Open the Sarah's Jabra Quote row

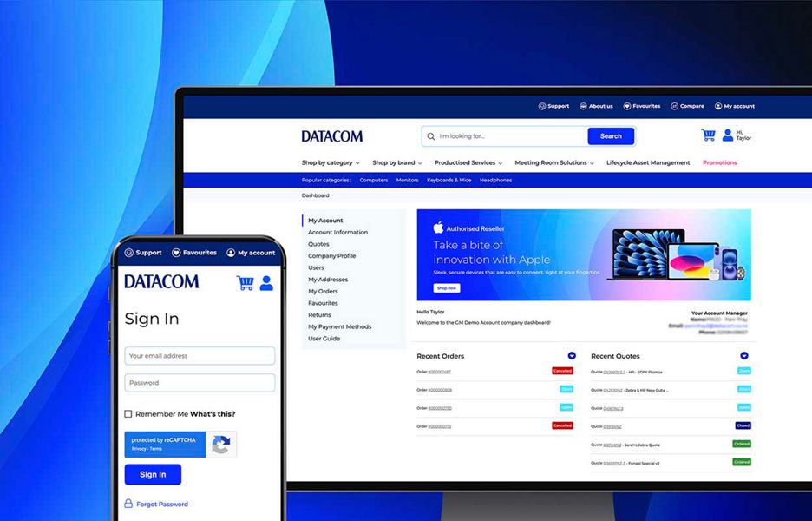(x=671, y=445)
